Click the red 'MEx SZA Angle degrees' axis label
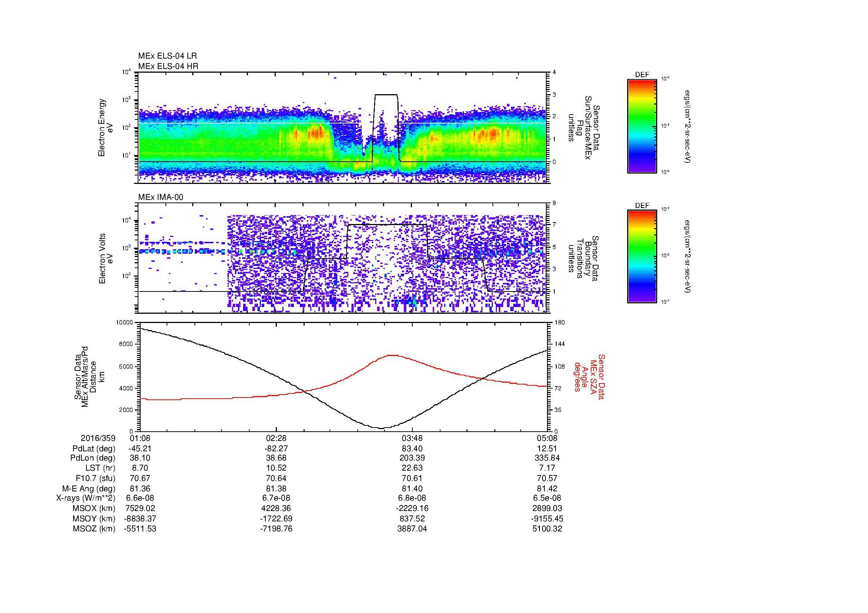 click(x=589, y=376)
